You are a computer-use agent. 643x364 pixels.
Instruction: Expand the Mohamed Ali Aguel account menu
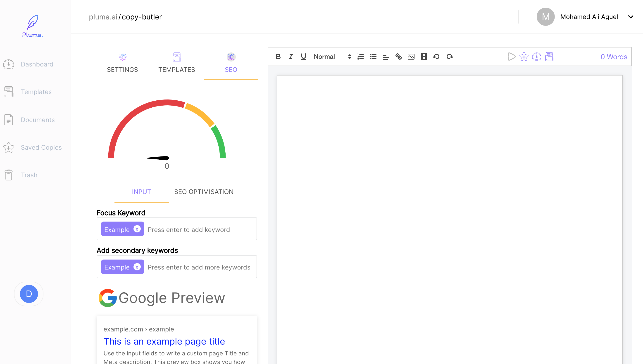tap(631, 17)
